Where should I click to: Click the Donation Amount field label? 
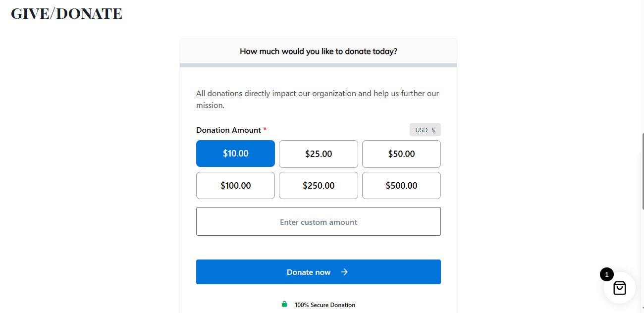228,130
